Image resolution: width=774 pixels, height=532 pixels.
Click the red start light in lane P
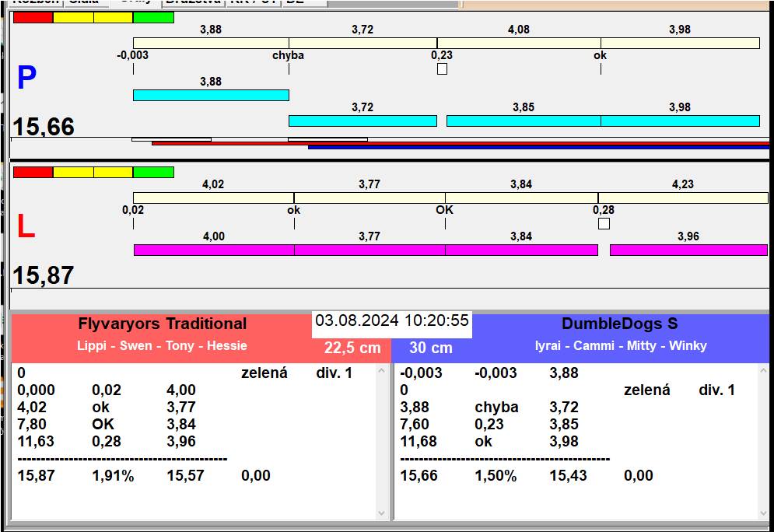coord(33,17)
